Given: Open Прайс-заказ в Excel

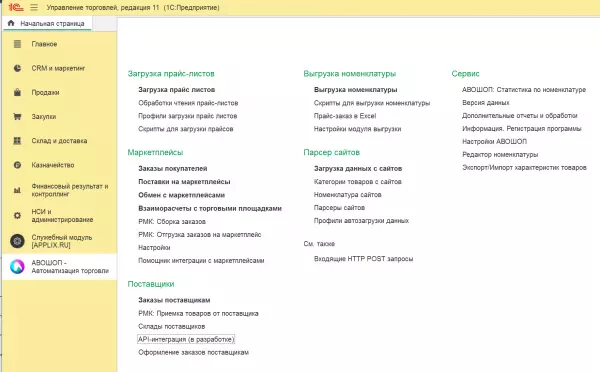Looking at the screenshot, I should [x=345, y=116].
